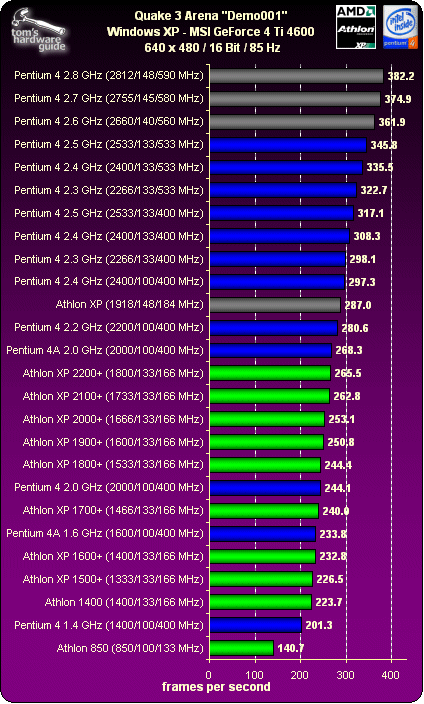Click the title text Quake 3 Arena "Demo001"

[211, 16]
